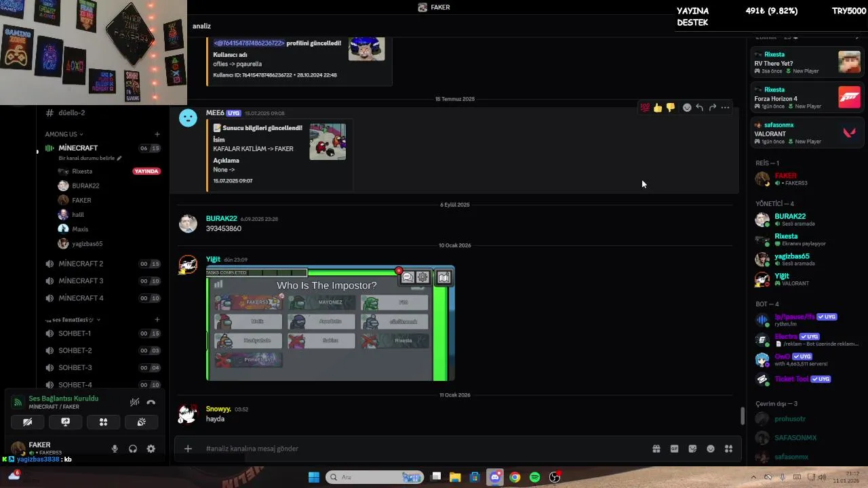Add the 100 reaction to MEE6 message
868x488 pixels.
click(645, 108)
